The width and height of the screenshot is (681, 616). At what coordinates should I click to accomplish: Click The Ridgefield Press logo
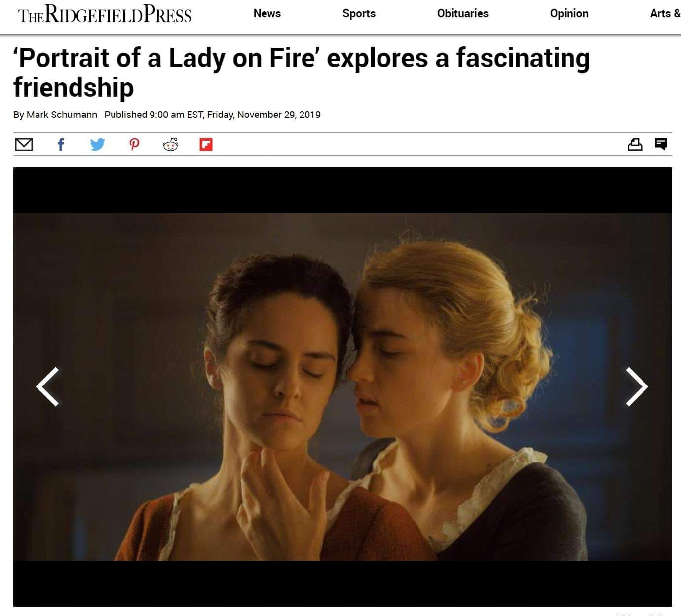(x=105, y=15)
